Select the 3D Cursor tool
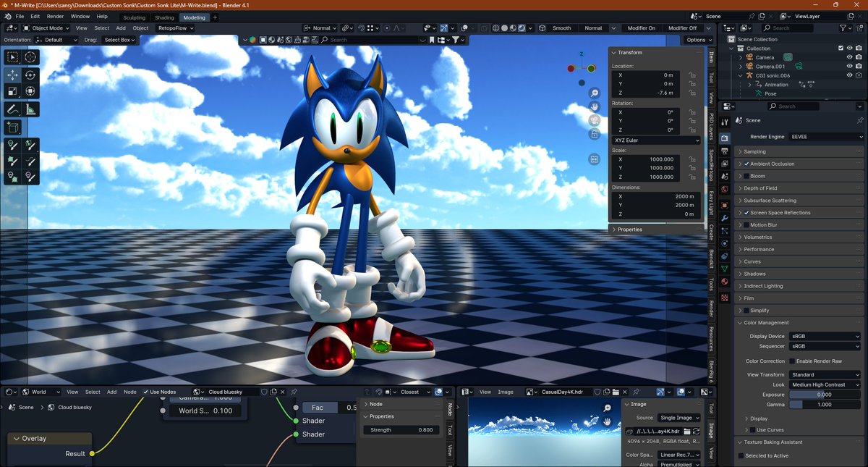This screenshot has width=868, height=467. tap(30, 57)
